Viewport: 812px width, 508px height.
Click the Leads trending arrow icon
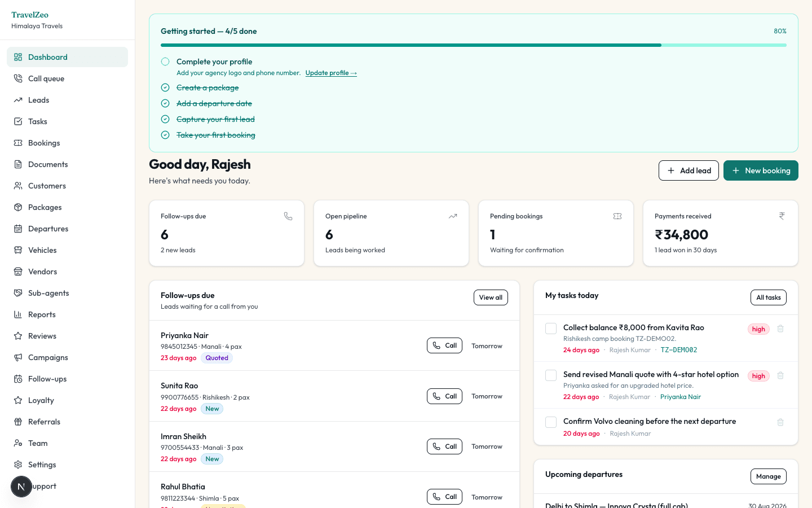18,100
